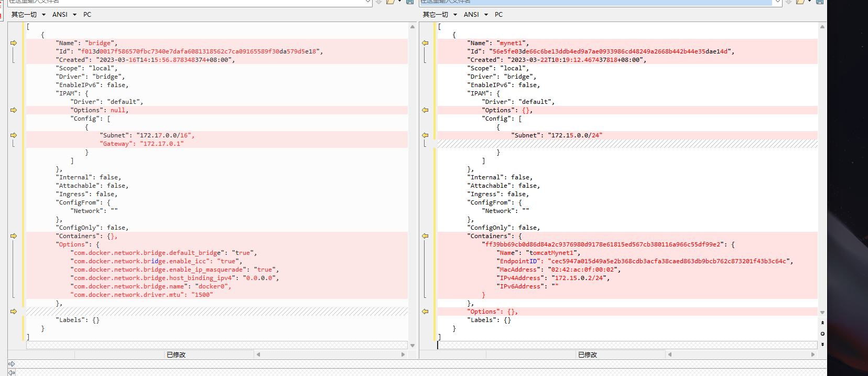
Task: Click right line "Ingress": false
Action: [498, 194]
